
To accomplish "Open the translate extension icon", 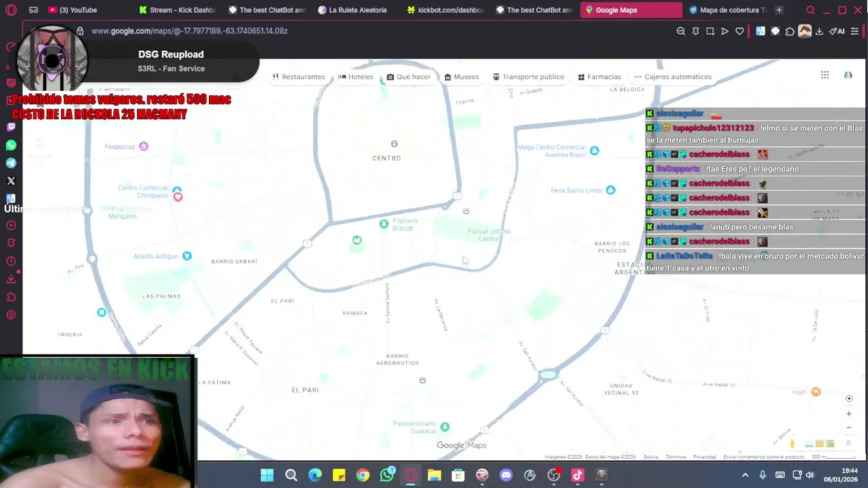I will (760, 31).
